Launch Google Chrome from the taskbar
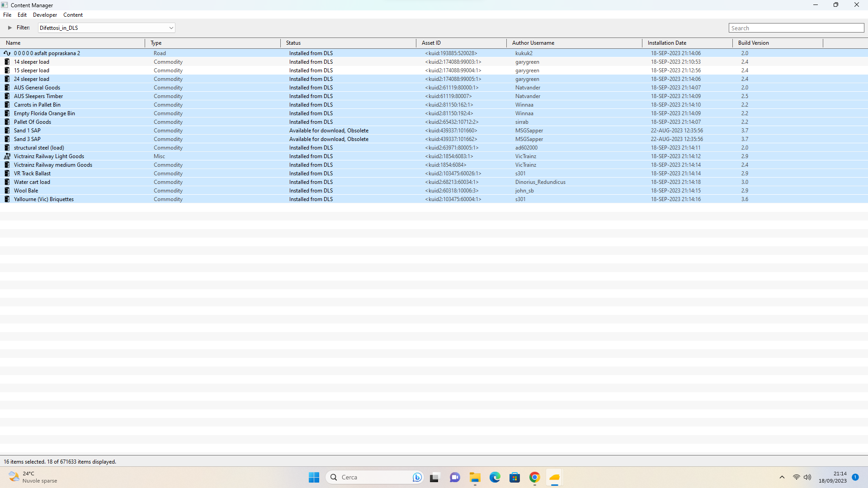The width and height of the screenshot is (868, 488). tap(534, 477)
